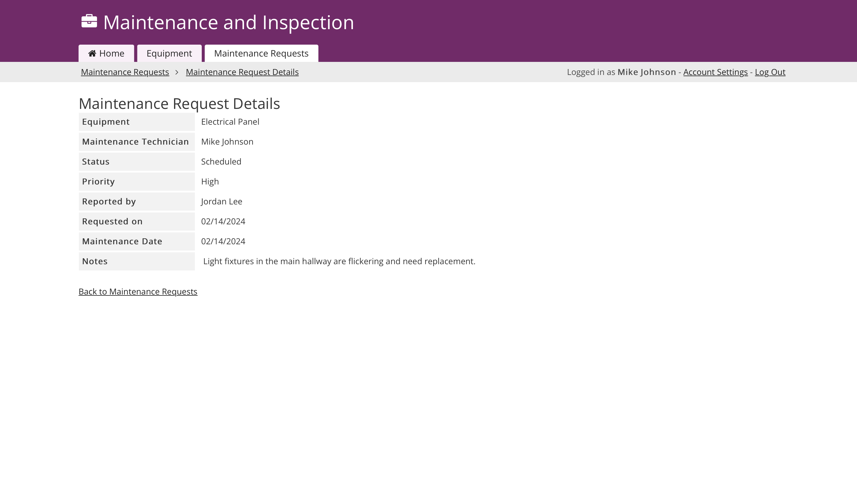Click the Jordan Lee reporter name
857x504 pixels.
pos(221,201)
